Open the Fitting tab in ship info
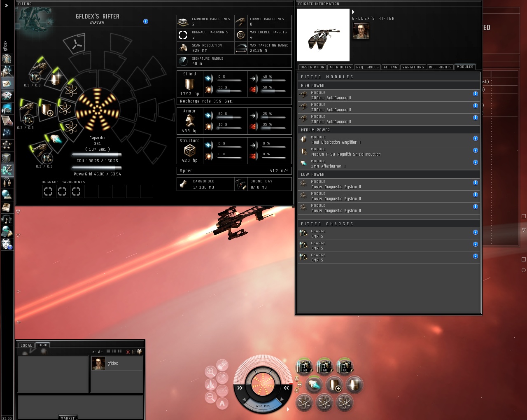 coord(390,67)
